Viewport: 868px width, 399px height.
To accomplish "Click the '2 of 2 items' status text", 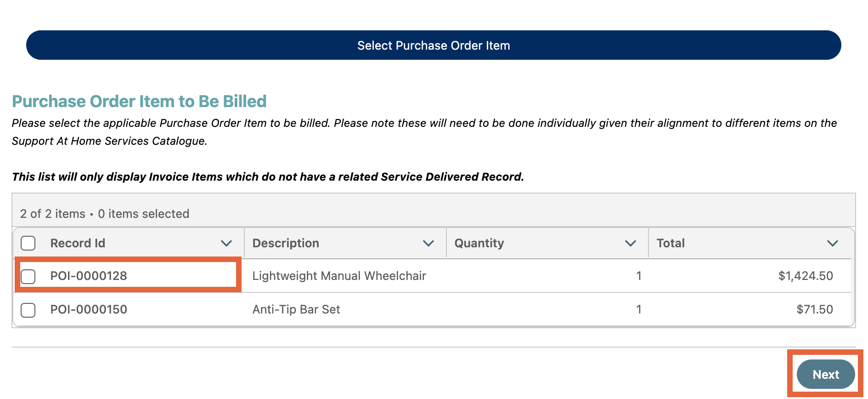I will pos(53,214).
